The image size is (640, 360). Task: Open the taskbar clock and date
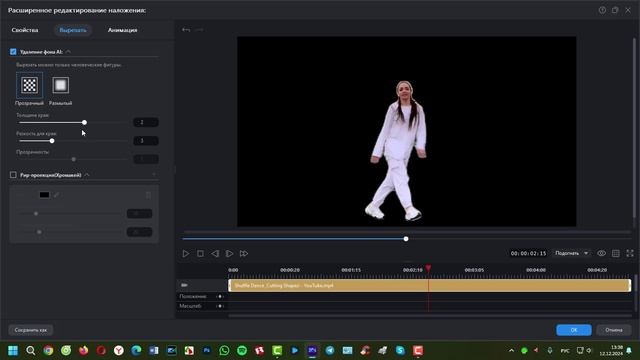coord(611,351)
